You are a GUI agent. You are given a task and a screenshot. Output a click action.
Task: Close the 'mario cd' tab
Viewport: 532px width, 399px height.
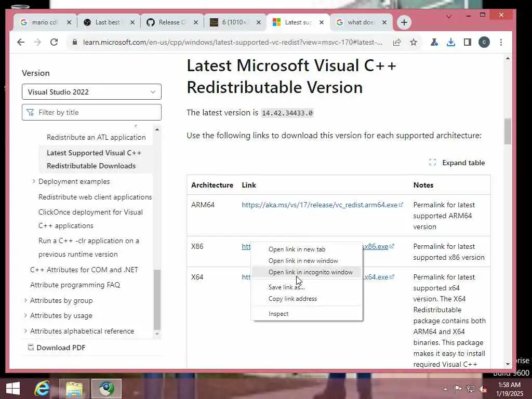69,22
